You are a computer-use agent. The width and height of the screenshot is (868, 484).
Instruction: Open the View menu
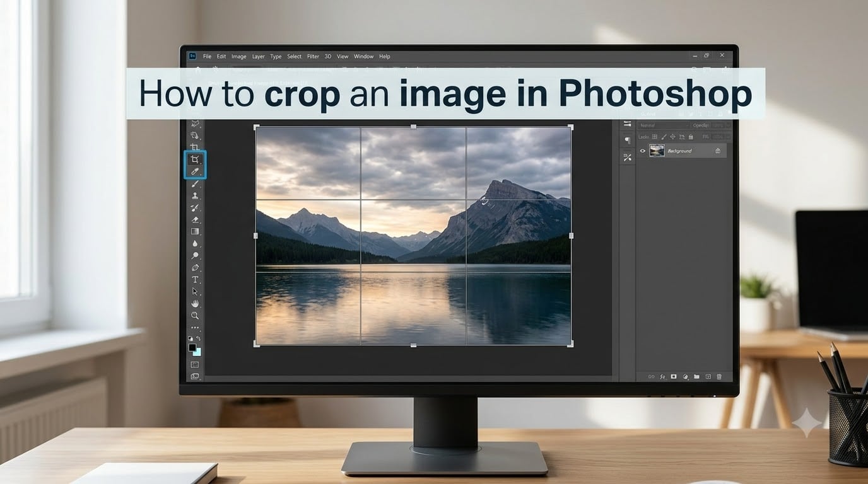343,57
